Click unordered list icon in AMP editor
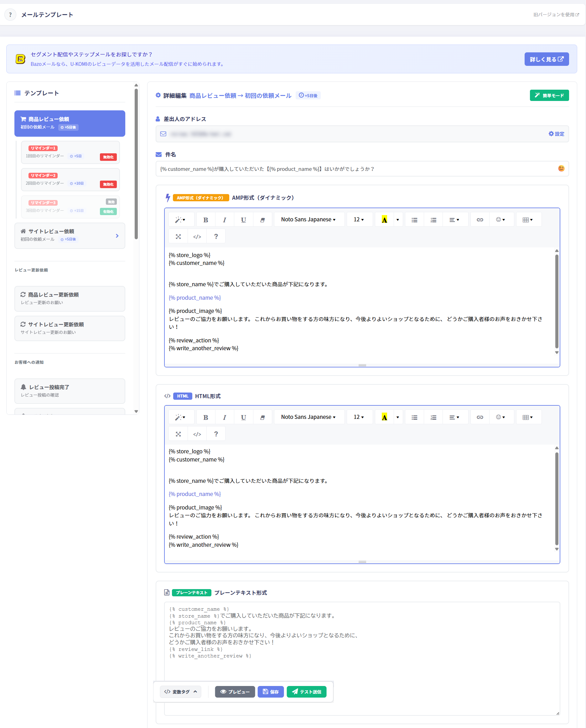This screenshot has width=586, height=728. (x=414, y=220)
